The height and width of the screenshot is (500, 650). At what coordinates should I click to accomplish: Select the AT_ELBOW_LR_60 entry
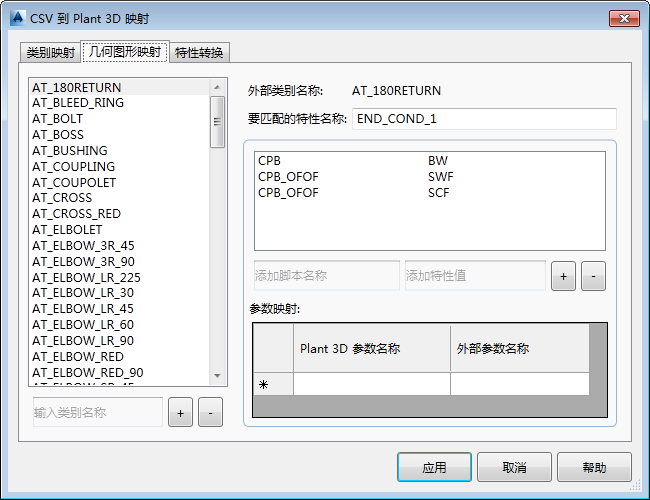click(120, 325)
